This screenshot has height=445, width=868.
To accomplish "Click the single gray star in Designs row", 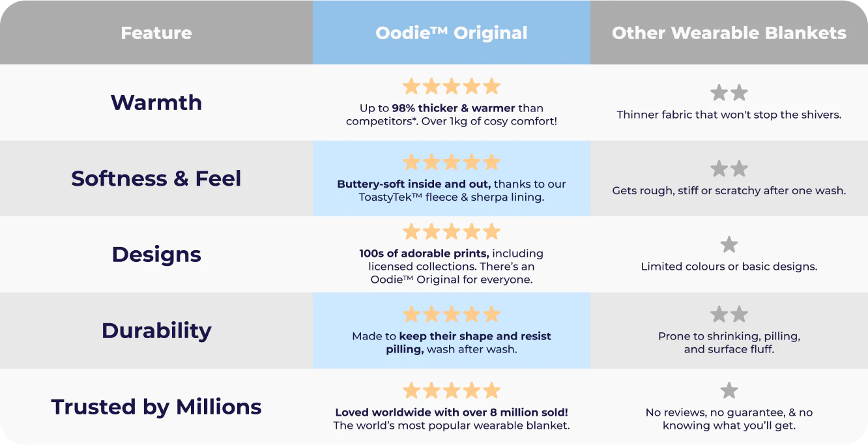I will (x=729, y=245).
